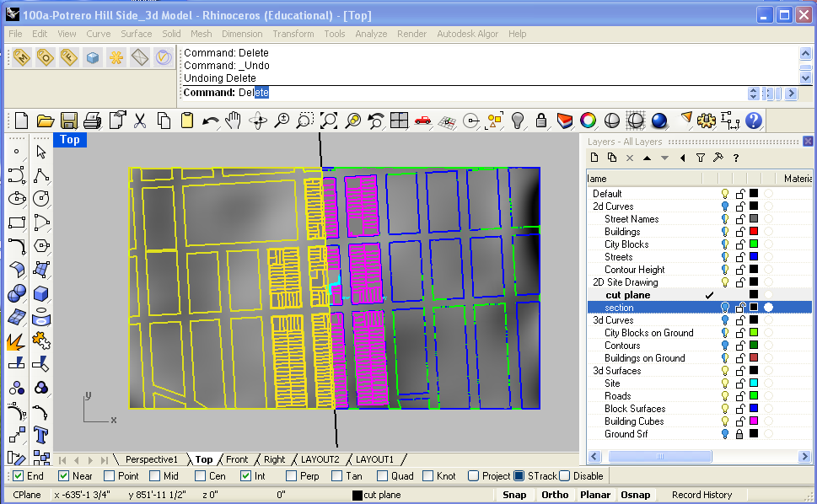817x504 pixels.
Task: Open the color wheel icon in toolbar
Action: [589, 121]
